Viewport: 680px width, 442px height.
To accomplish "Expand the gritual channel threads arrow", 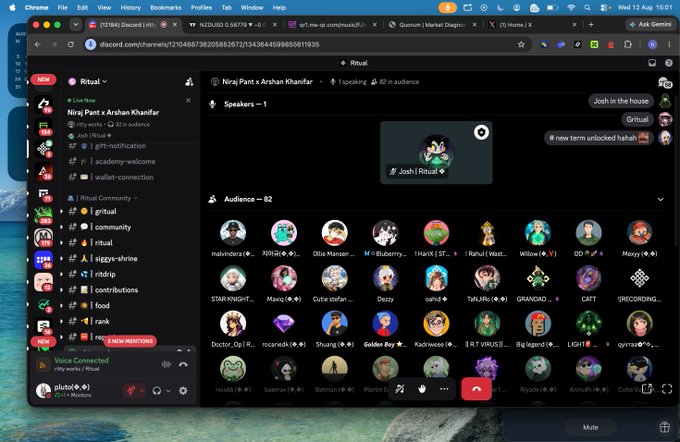I will click(x=62, y=211).
